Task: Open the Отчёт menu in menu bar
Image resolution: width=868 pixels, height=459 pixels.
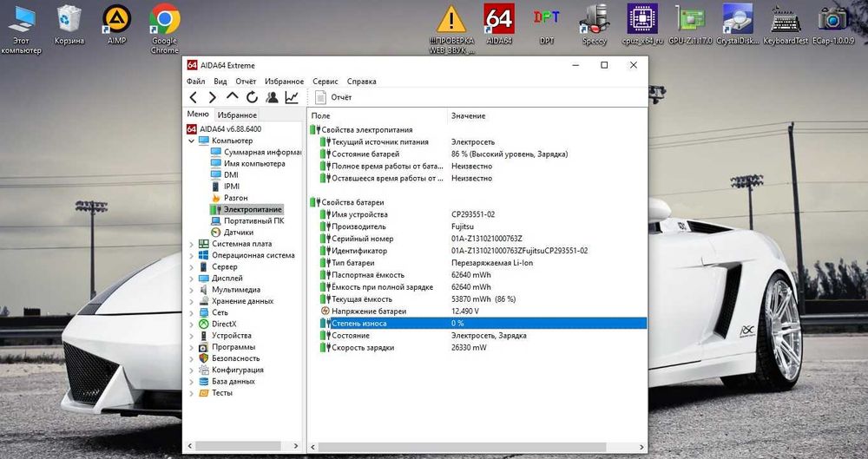Action: (x=246, y=82)
